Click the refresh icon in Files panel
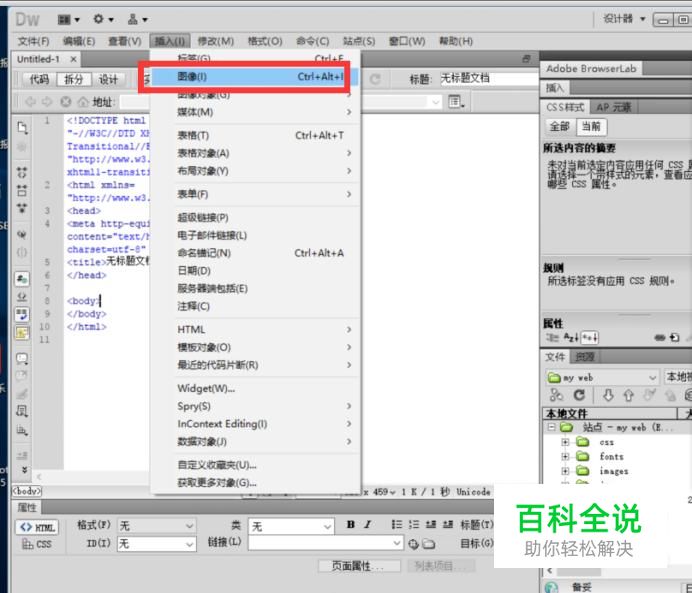This screenshot has height=593, width=692. pos(579,395)
